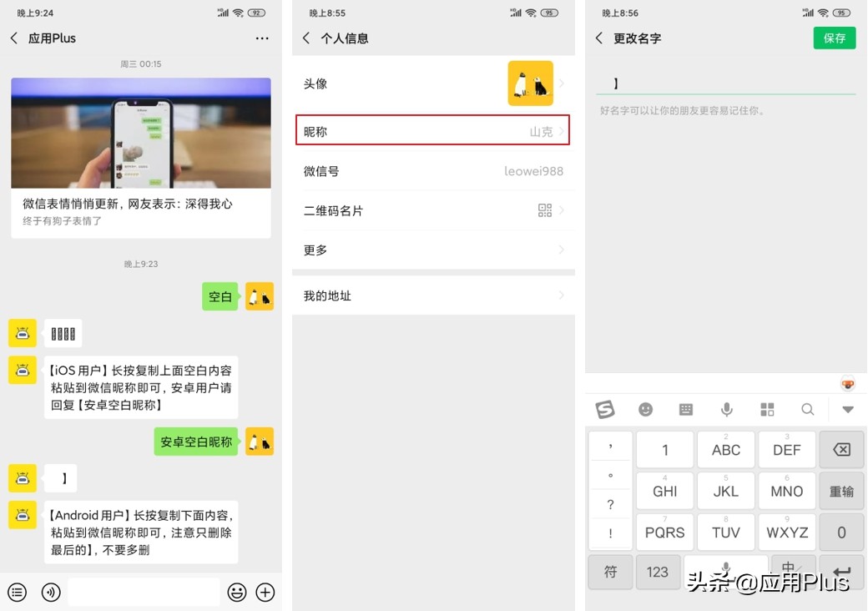The height and width of the screenshot is (611, 868).
Task: Open symbols with 符 key
Action: click(610, 572)
